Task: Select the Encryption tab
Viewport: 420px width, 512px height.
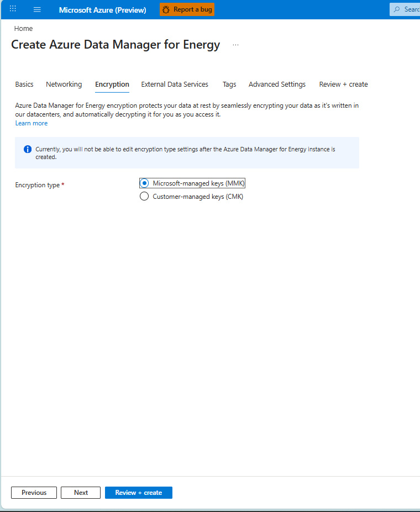Action: [112, 85]
